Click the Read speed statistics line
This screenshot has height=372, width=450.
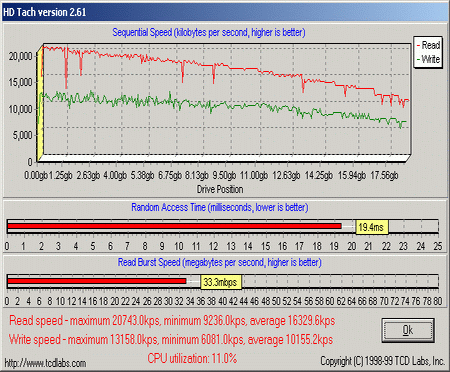pos(172,321)
